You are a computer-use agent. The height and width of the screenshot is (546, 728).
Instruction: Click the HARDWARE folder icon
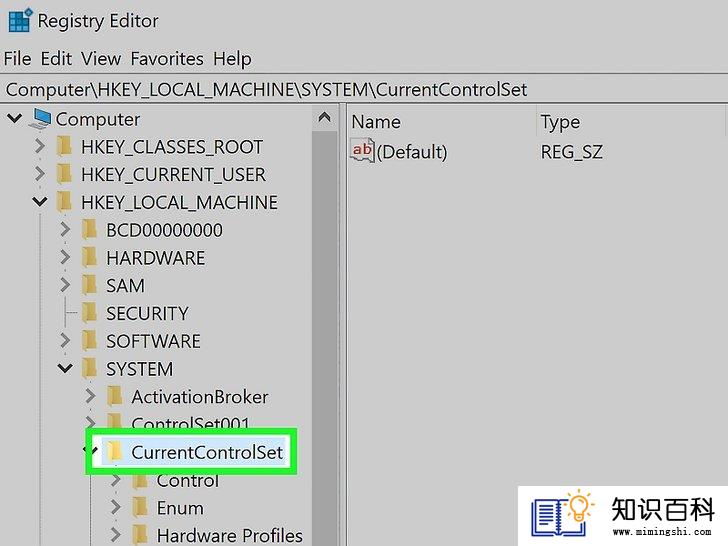coord(90,258)
